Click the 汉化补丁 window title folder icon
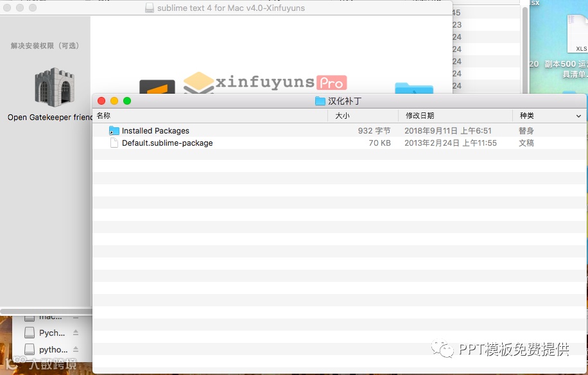This screenshot has height=375, width=588. point(320,101)
